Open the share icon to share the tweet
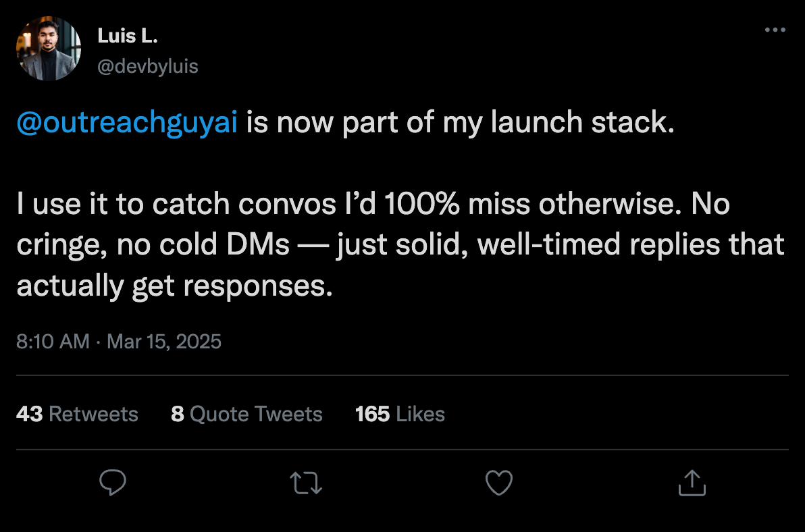805x532 pixels. tap(692, 482)
